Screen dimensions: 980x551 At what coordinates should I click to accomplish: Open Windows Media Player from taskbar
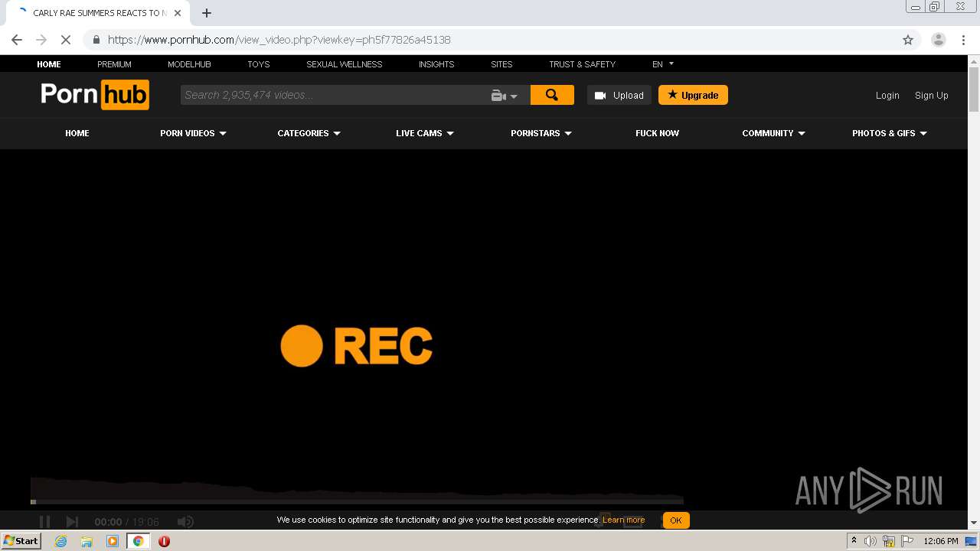(113, 541)
